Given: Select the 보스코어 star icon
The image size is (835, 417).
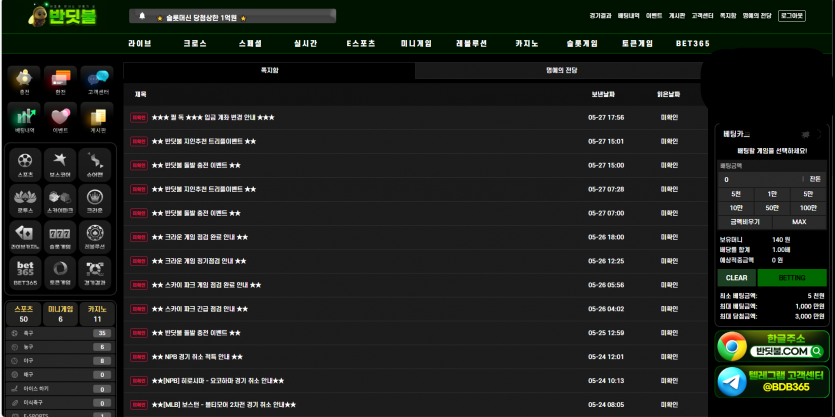Looking at the screenshot, I should (x=60, y=164).
